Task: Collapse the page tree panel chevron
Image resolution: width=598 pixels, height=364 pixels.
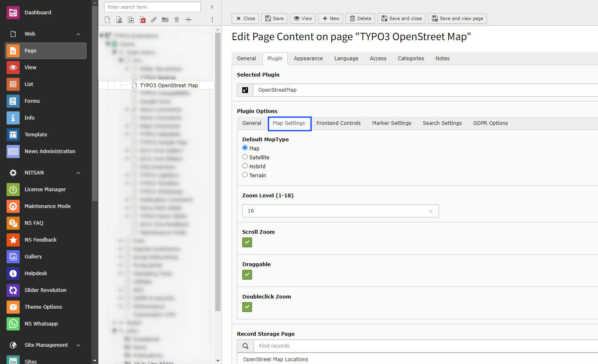Action: pyautogui.click(x=212, y=7)
